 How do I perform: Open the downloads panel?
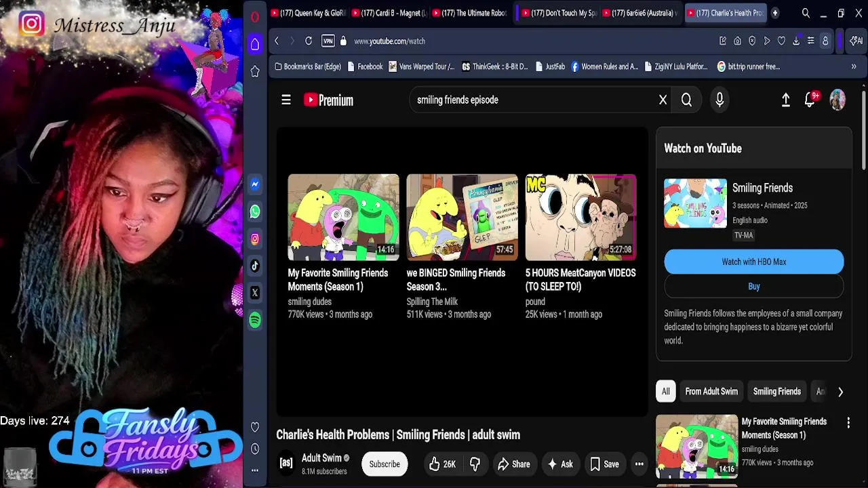pos(796,41)
